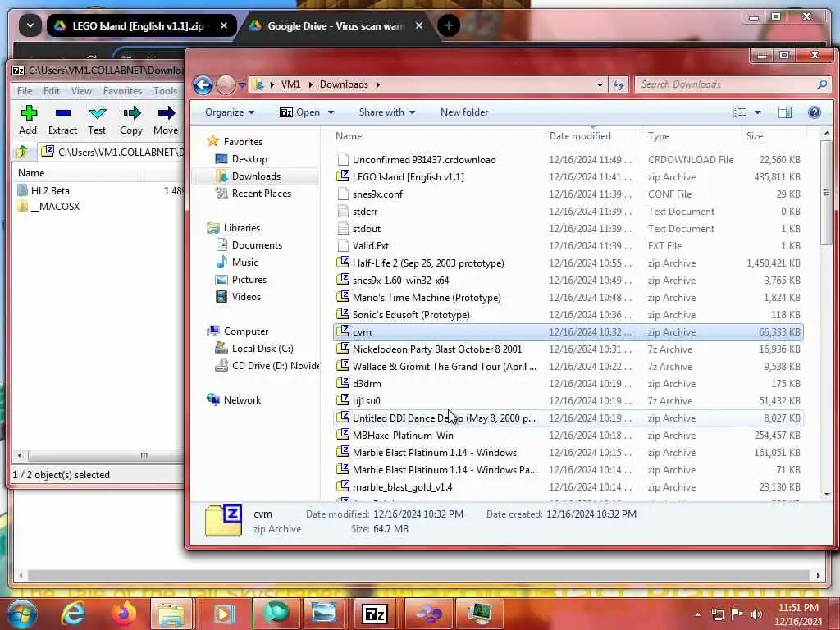Close the Google Drive virus scan tab
The width and height of the screenshot is (840, 630).
pos(419,25)
